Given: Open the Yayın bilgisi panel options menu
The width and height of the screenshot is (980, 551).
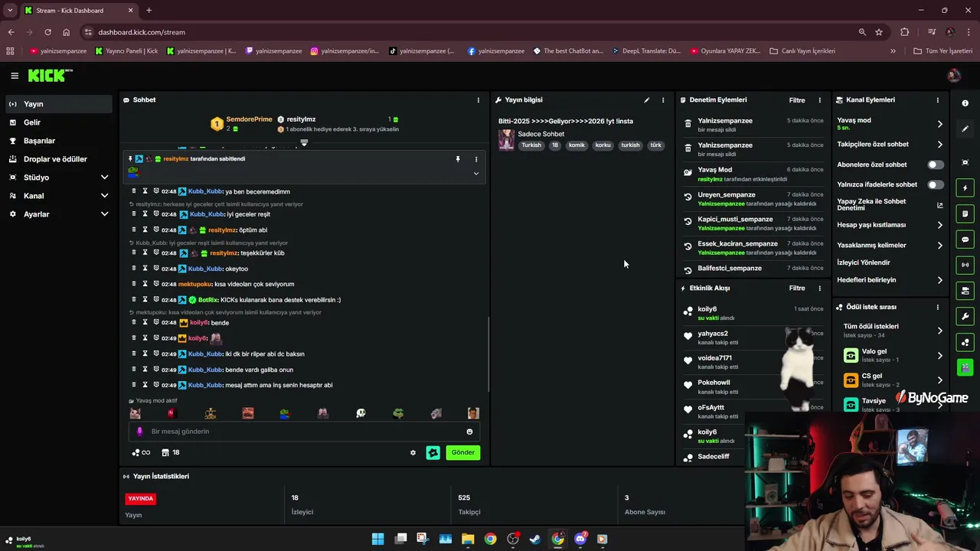Looking at the screenshot, I should coord(663,100).
